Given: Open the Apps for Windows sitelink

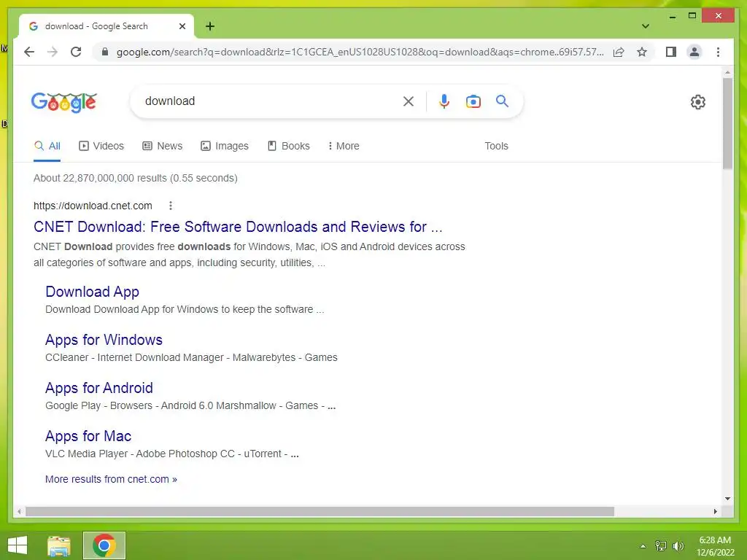Looking at the screenshot, I should click(104, 340).
